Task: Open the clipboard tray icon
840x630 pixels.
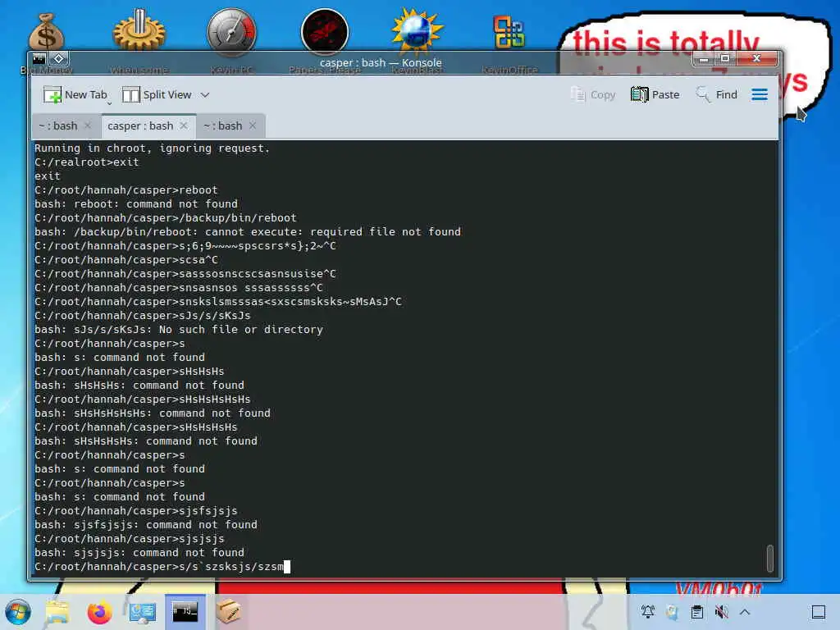Action: [697, 612]
